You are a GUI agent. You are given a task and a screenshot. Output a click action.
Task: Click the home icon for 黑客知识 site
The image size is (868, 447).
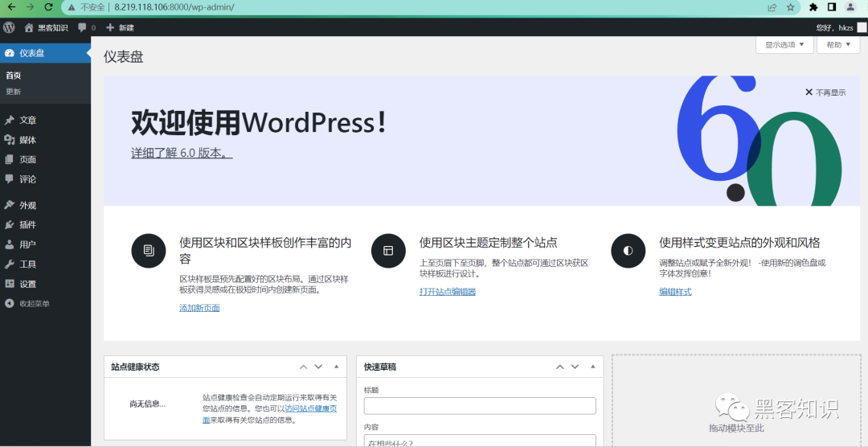[29, 27]
